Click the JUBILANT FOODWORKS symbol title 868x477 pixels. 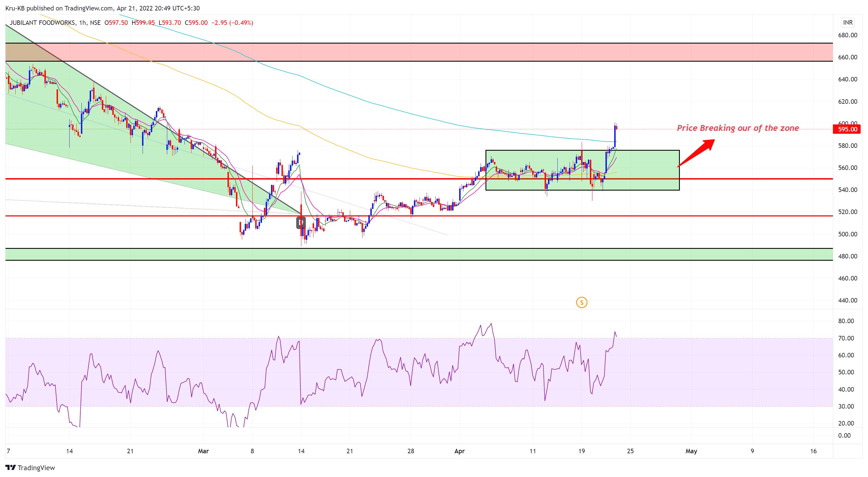click(42, 23)
